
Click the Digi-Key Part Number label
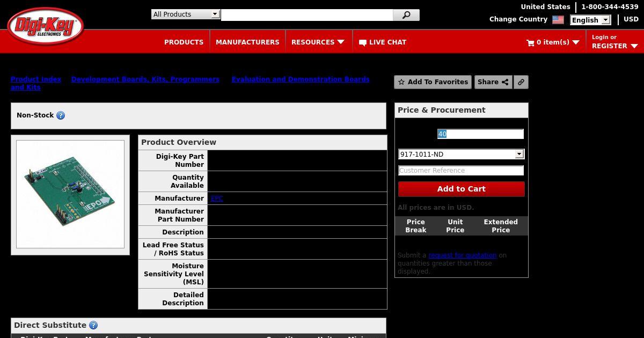[173, 160]
